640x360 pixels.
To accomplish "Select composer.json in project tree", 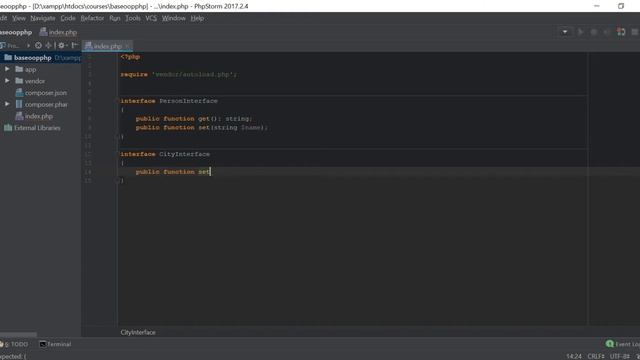I will (46, 93).
